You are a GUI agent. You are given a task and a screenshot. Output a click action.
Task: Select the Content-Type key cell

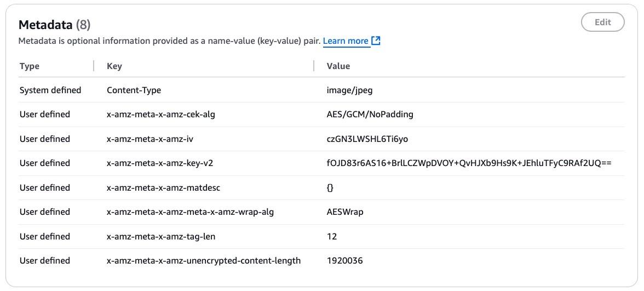click(x=134, y=90)
